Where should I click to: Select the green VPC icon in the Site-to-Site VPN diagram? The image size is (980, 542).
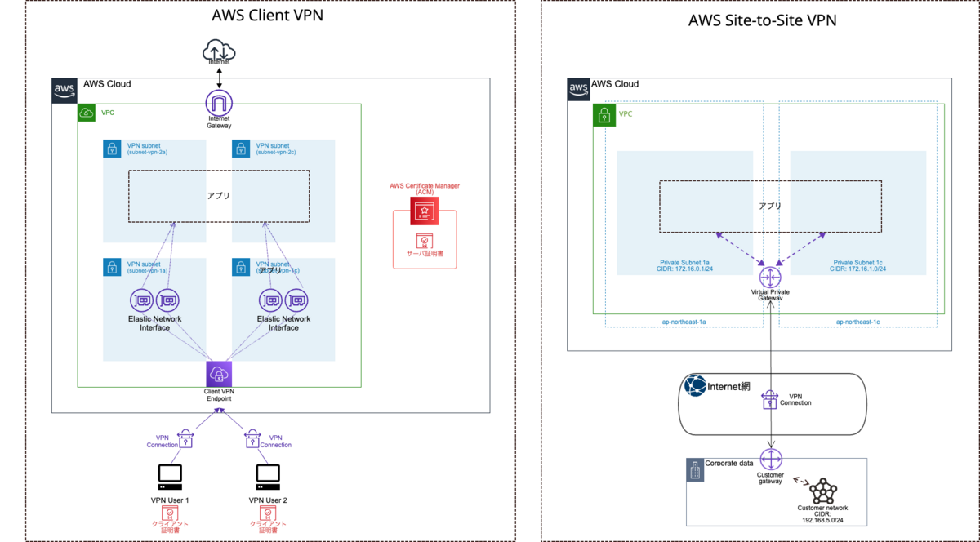[x=603, y=115]
